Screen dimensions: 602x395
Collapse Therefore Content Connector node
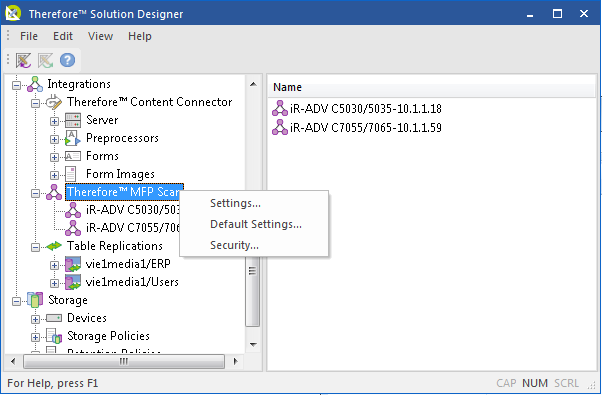[35, 103]
